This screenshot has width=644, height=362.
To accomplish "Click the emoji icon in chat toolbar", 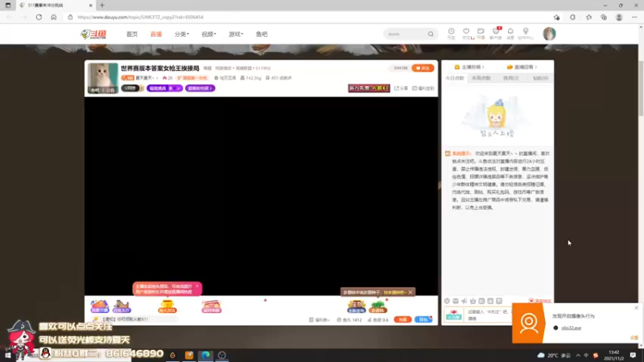I will pos(447,301).
